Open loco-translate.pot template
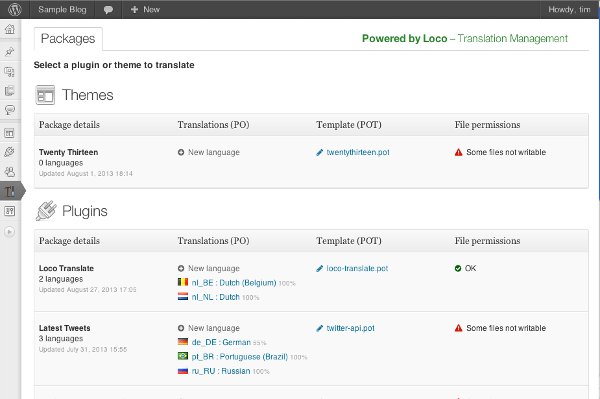600x399 pixels. coord(357,269)
